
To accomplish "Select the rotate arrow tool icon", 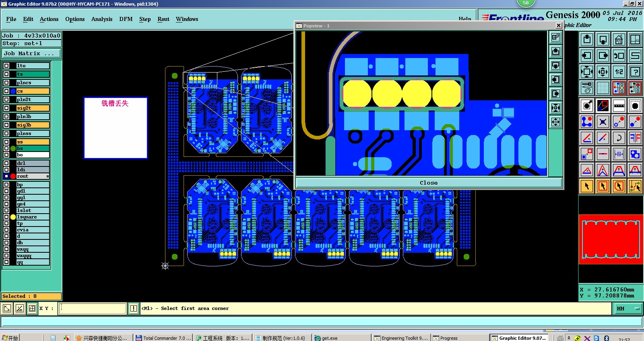I will tap(619, 138).
